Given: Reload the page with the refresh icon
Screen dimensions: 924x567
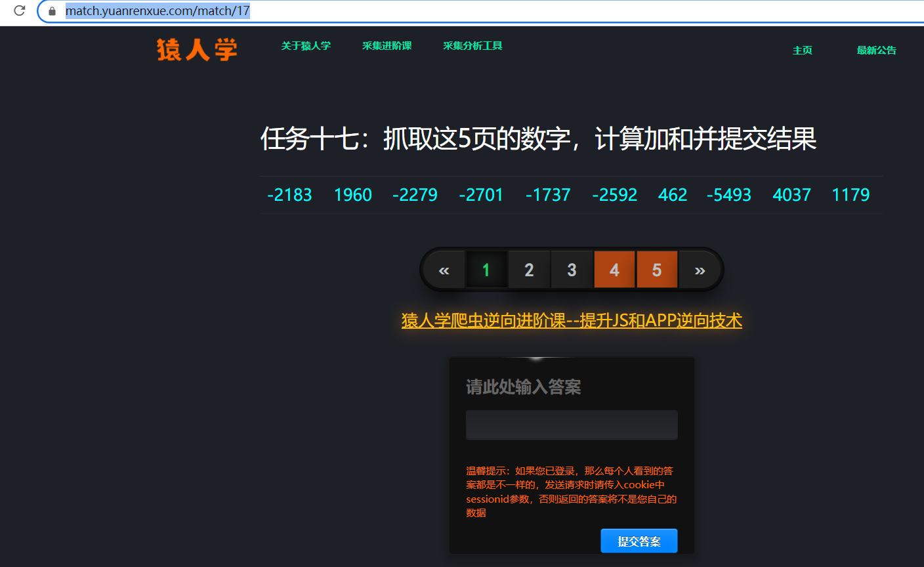Looking at the screenshot, I should coord(20,10).
